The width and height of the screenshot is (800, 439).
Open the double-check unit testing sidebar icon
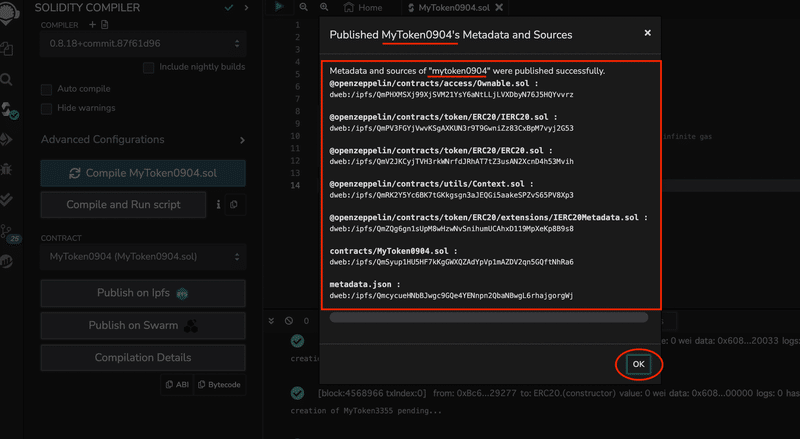[7, 199]
